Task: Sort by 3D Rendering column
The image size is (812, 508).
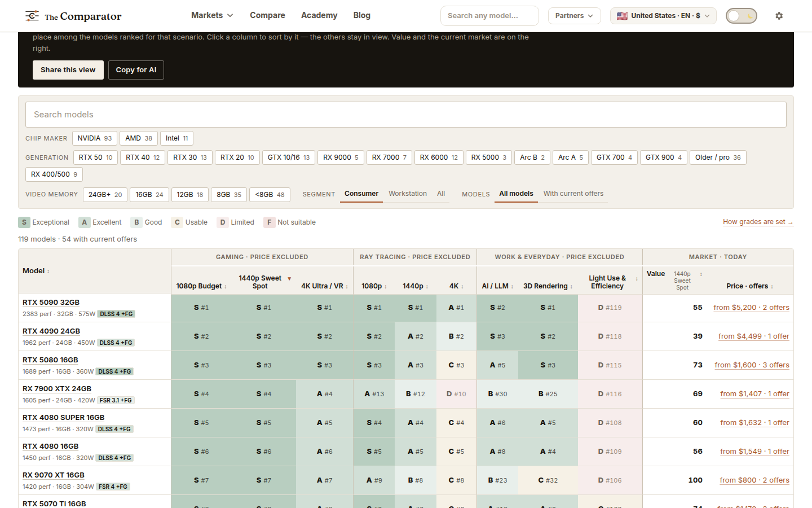Action: coord(548,286)
